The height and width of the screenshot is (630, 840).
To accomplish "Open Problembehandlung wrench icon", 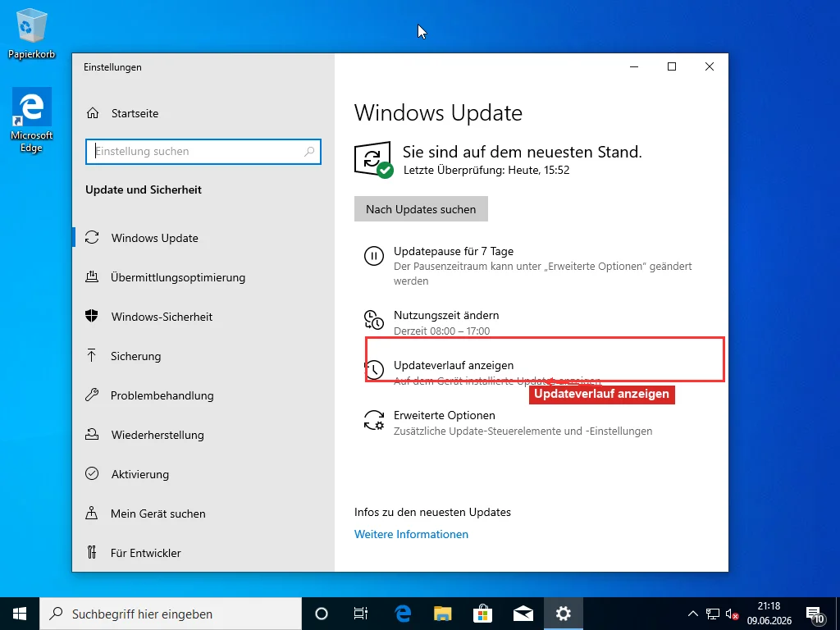I will pos(92,395).
